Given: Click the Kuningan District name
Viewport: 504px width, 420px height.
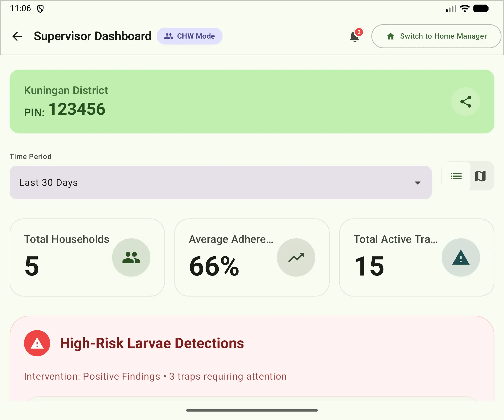Looking at the screenshot, I should (x=66, y=90).
